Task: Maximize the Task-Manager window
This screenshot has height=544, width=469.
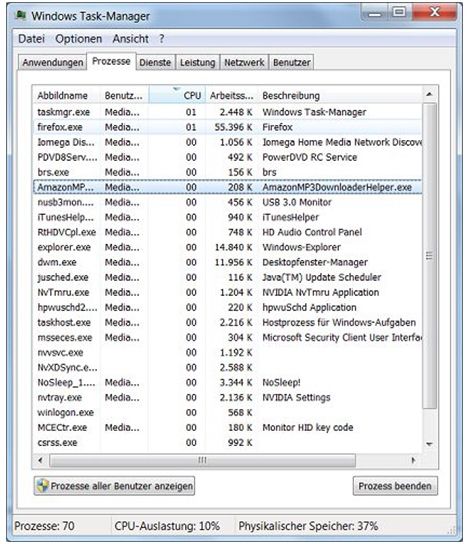Action: point(399,13)
